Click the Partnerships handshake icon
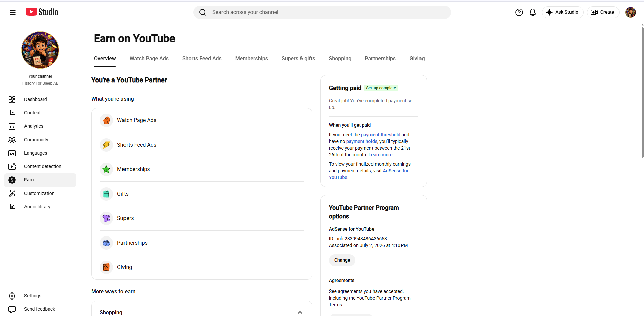The height and width of the screenshot is (316, 644). (x=106, y=243)
